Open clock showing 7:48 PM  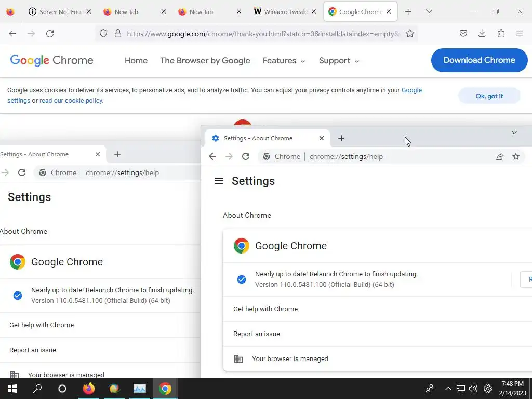click(512, 389)
